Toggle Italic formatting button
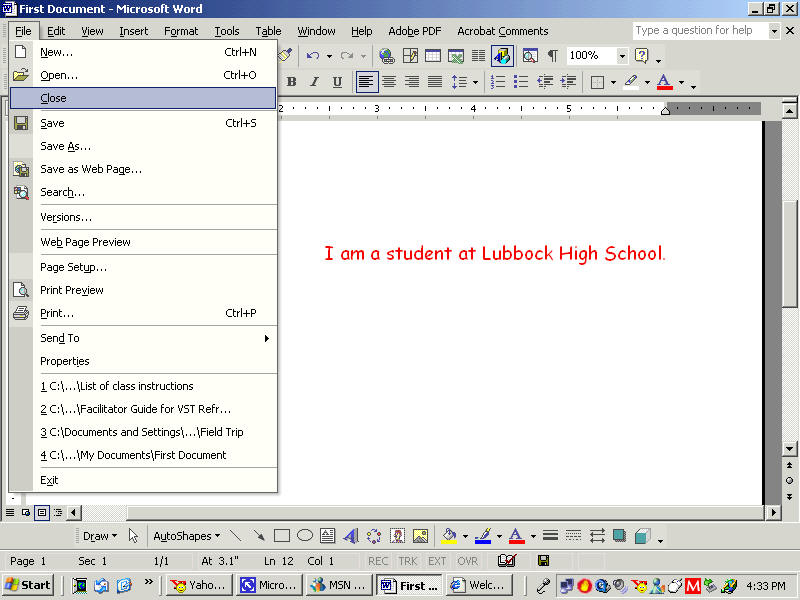Screen dimensions: 800x600 click(x=314, y=82)
